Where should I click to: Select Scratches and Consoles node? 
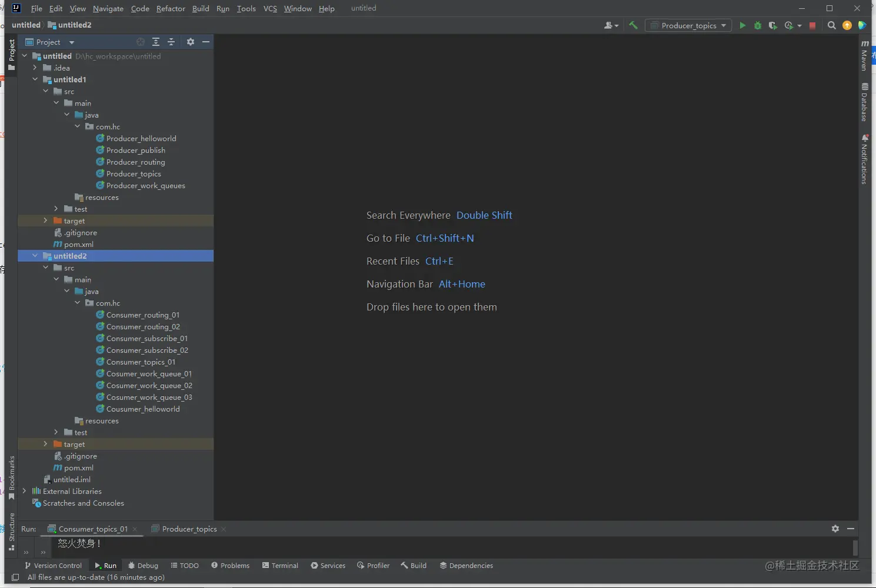point(83,503)
